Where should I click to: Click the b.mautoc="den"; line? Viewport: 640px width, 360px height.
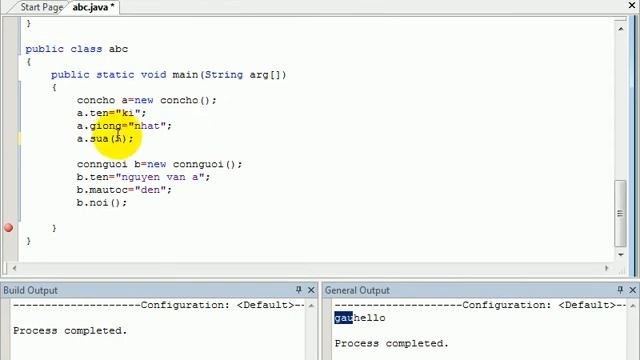point(124,190)
